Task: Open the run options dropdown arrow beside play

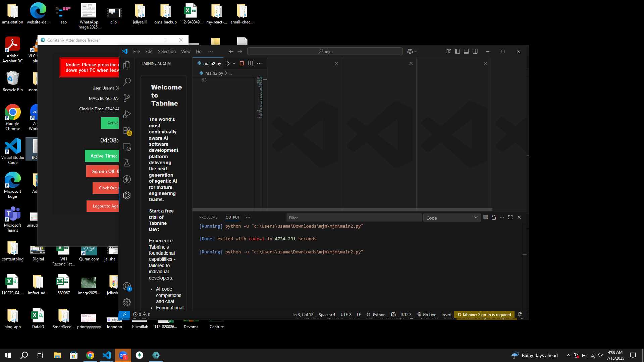Action: pos(234,63)
